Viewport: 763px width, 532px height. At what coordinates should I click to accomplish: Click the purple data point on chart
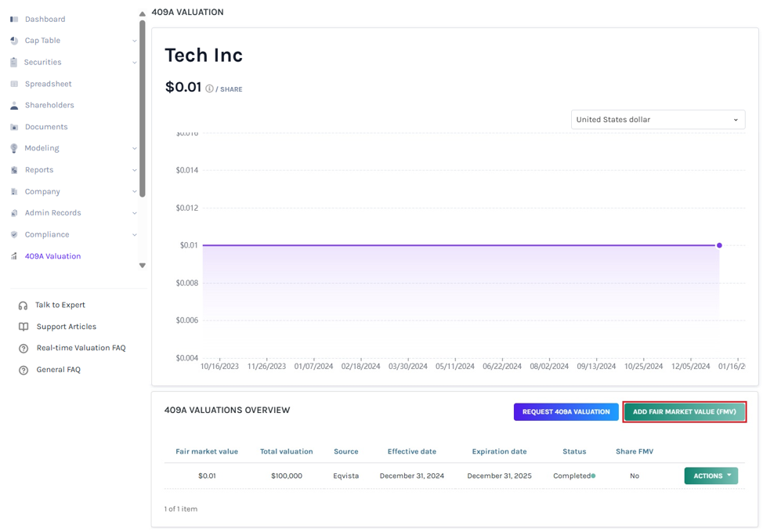(x=719, y=245)
